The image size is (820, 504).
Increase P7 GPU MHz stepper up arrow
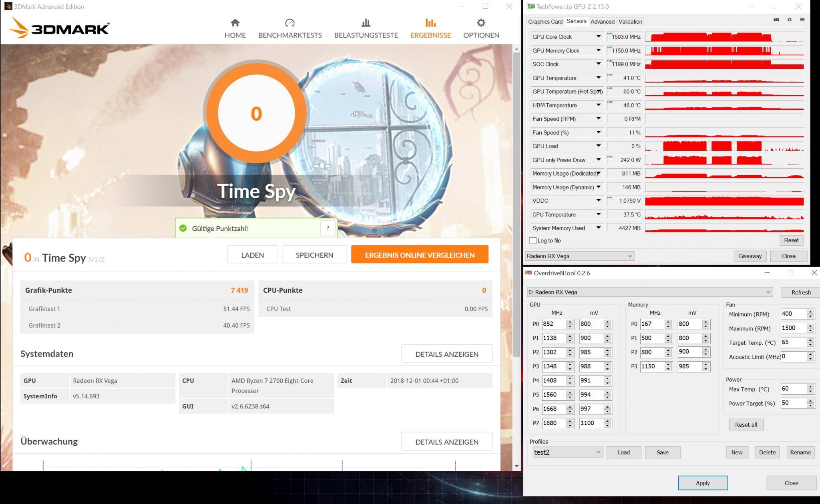coord(570,421)
